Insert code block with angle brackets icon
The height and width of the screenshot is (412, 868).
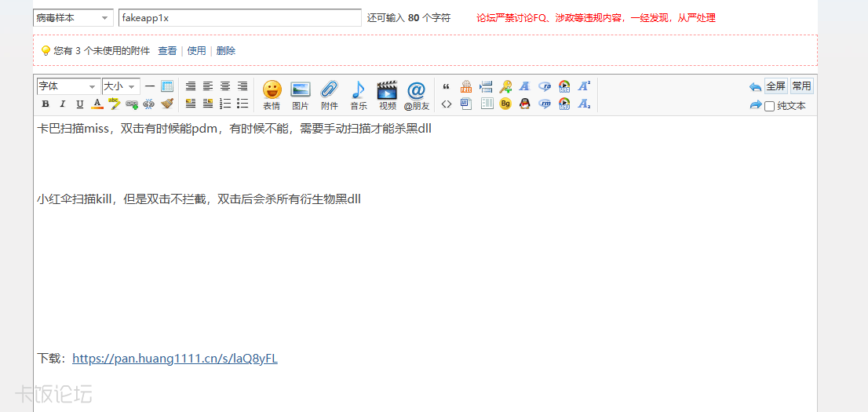coord(447,104)
